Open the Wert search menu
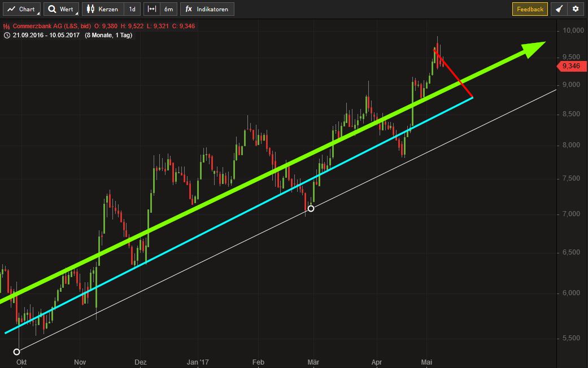The height and width of the screenshot is (368, 588). point(61,9)
